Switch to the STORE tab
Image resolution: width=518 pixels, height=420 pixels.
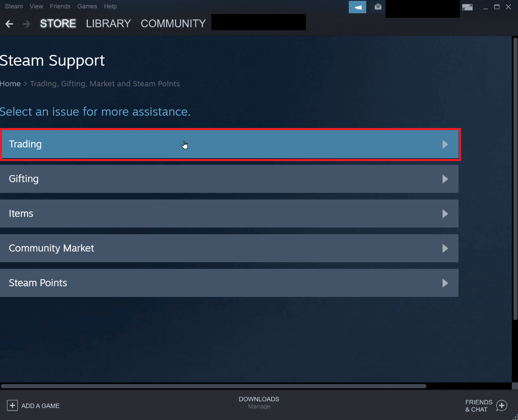tap(58, 24)
